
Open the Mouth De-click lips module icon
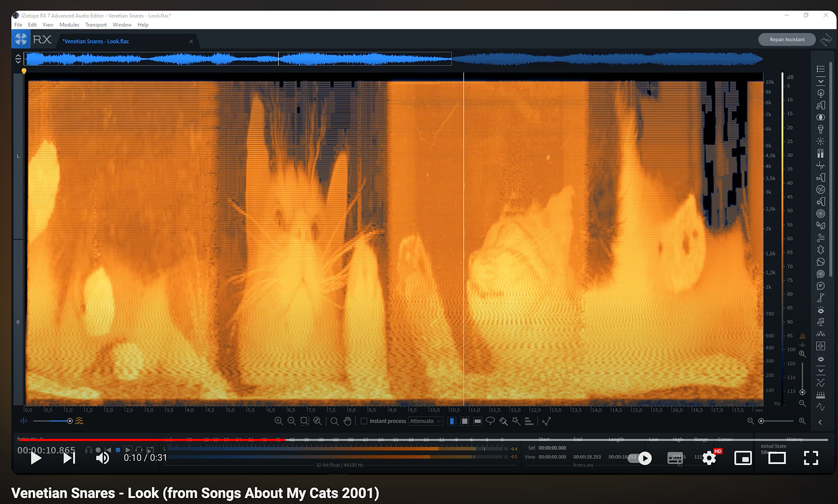click(821, 310)
